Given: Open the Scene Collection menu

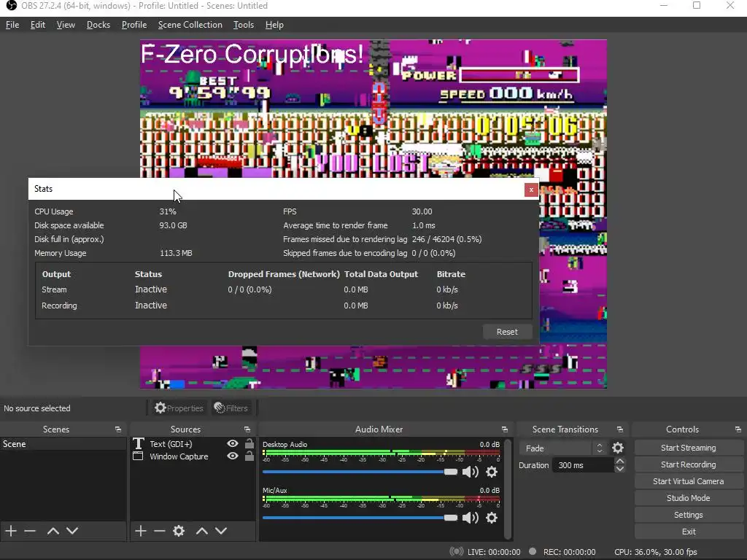Looking at the screenshot, I should pos(190,25).
